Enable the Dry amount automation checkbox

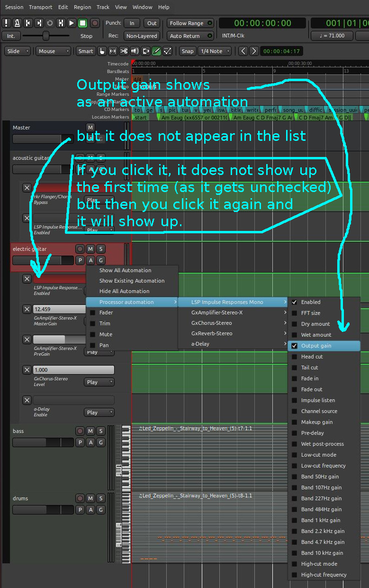pos(294,324)
